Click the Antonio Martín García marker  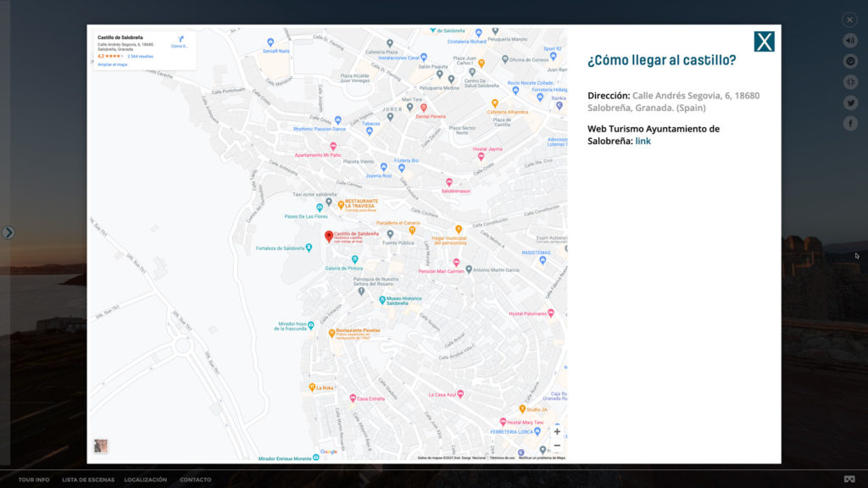pos(469,269)
